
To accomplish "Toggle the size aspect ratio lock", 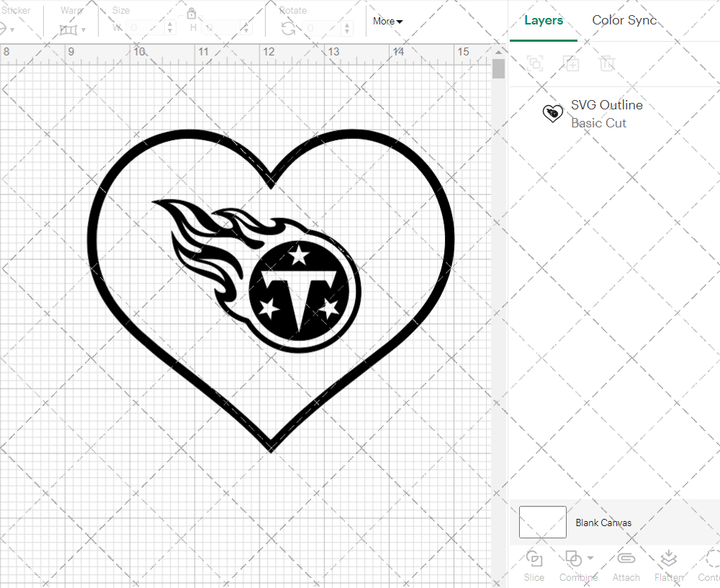I will (192, 13).
